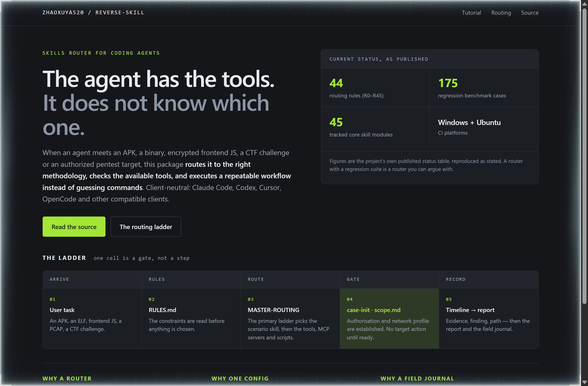
Task: Open the Tutorial nav link
Action: 471,13
